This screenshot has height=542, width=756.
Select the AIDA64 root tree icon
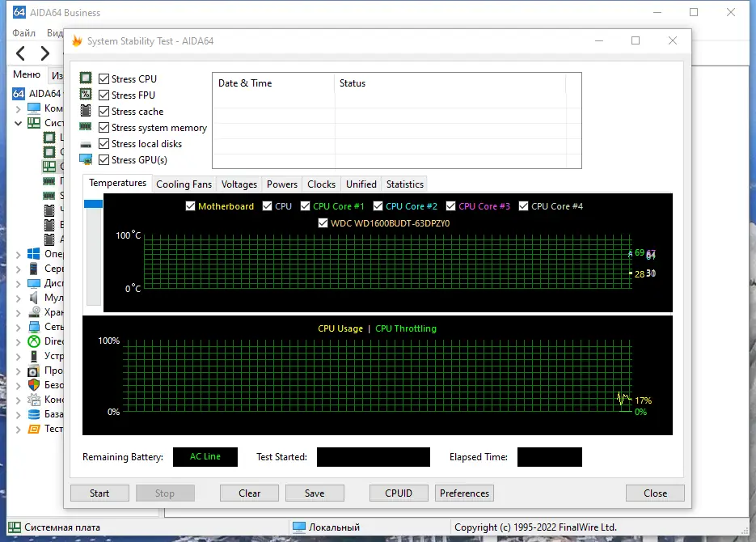[19, 93]
